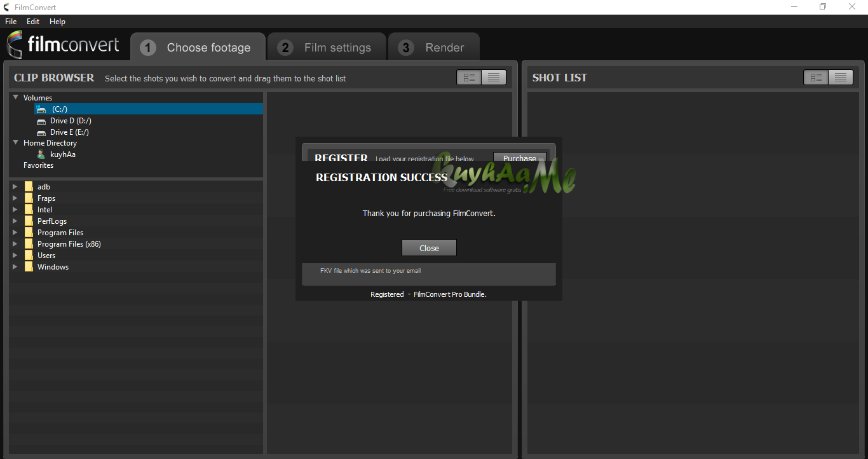Go to the Render tab
This screenshot has width=868, height=459.
tap(433, 47)
